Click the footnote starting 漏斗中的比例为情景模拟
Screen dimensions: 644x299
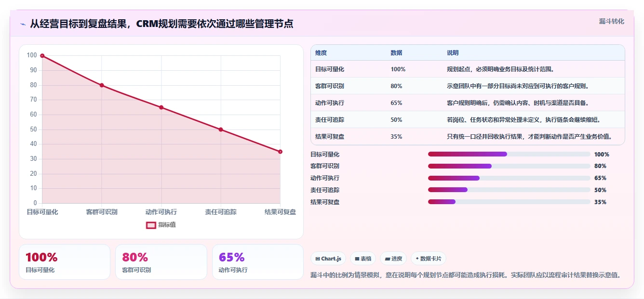pyautogui.click(x=466, y=275)
